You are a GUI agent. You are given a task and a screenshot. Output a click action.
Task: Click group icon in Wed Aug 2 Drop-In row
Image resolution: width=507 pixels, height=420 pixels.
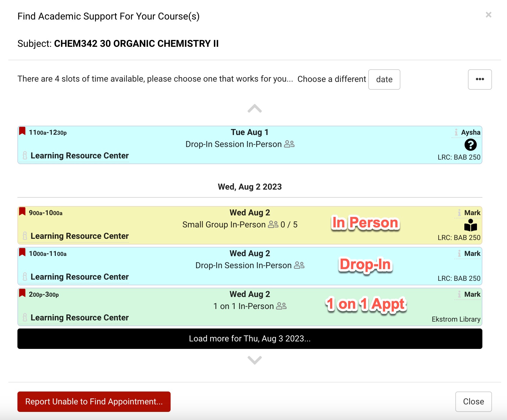point(299,265)
